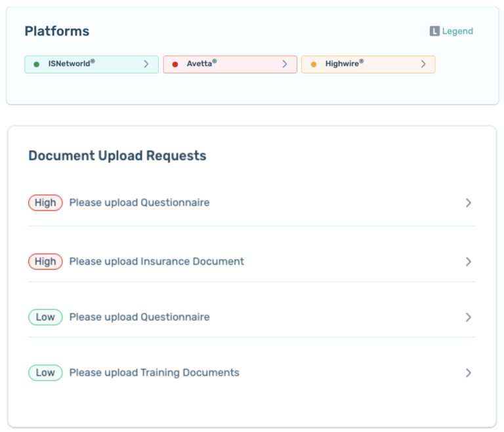
Task: Open the Please upload Training Documents request
Action: tap(154, 373)
